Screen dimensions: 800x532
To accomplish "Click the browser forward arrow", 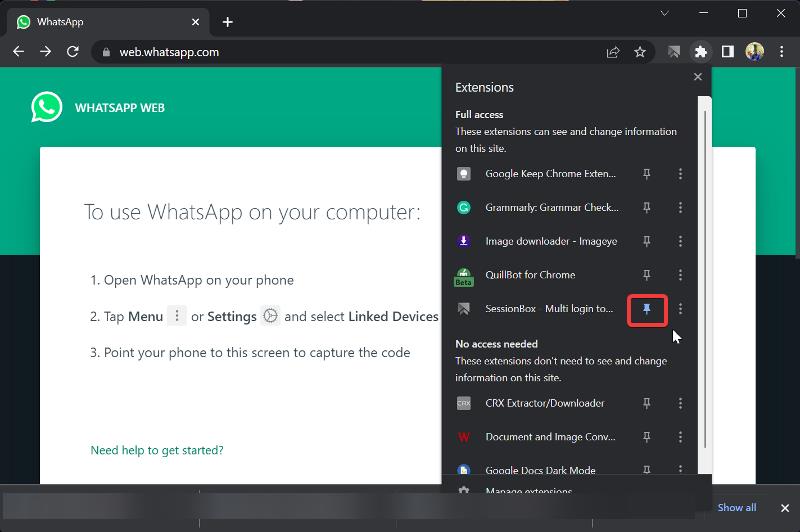I will [x=45, y=52].
